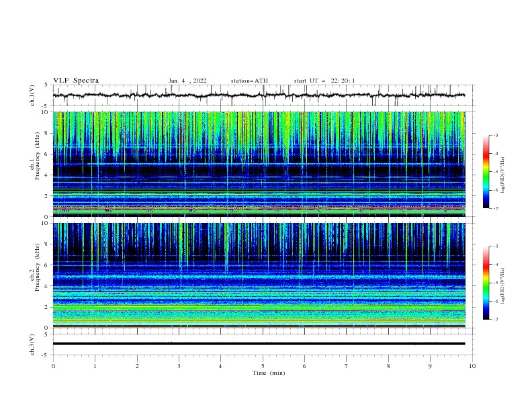The height and width of the screenshot is (411, 532).
Task: Click the '-7' tick on lower colorbar
Action: pyautogui.click(x=495, y=319)
